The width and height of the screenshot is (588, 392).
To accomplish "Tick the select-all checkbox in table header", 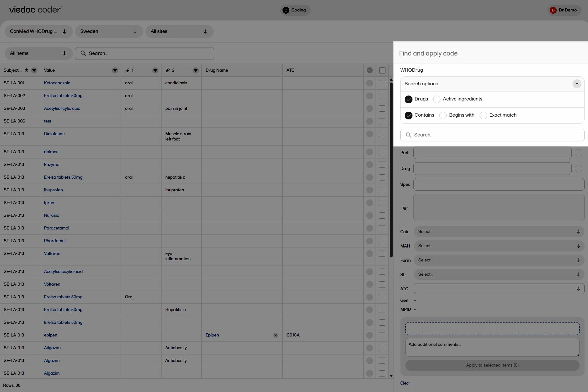I will pyautogui.click(x=382, y=70).
